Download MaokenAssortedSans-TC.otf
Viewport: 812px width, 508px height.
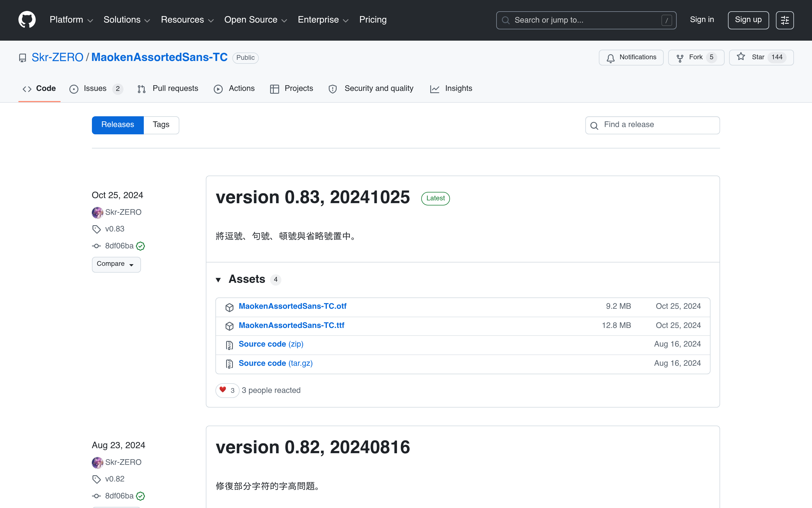[293, 306]
